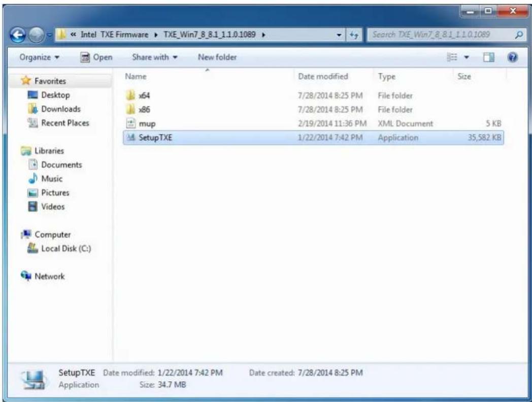Click the Favorites star icon
This screenshot has width=532, height=402.
[x=26, y=81]
